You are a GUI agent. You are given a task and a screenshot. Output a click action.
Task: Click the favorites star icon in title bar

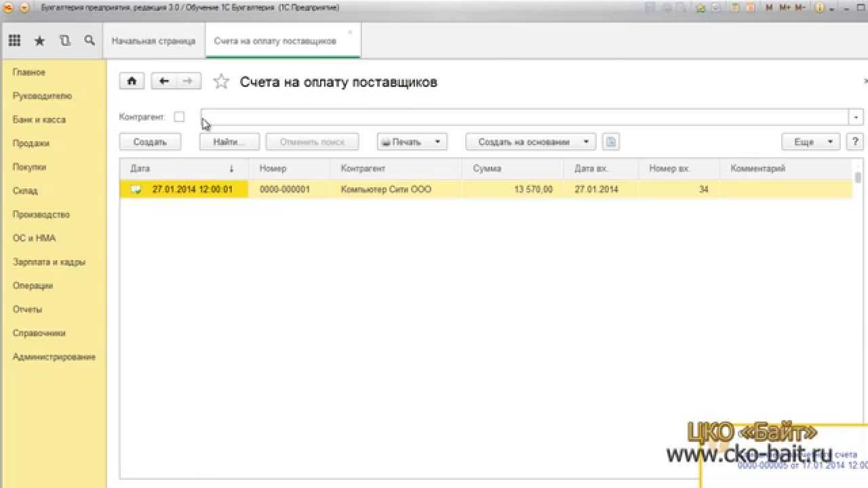point(701,7)
